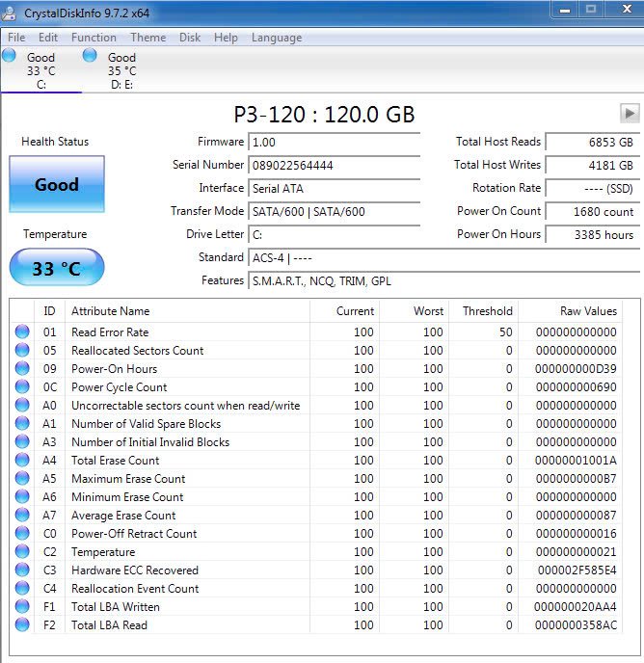Expand the Disk menu

(x=190, y=38)
